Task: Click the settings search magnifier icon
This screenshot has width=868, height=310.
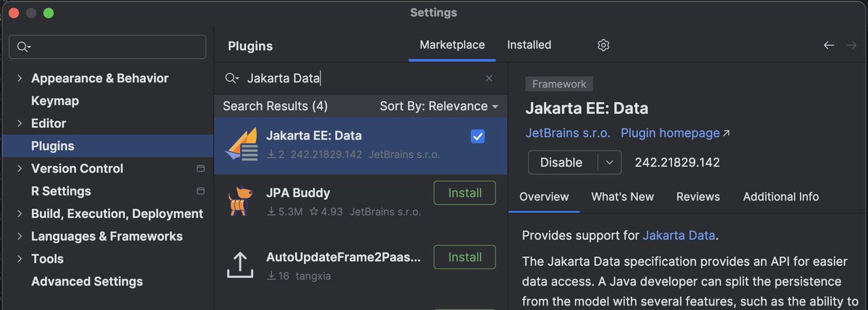Action: pos(24,47)
